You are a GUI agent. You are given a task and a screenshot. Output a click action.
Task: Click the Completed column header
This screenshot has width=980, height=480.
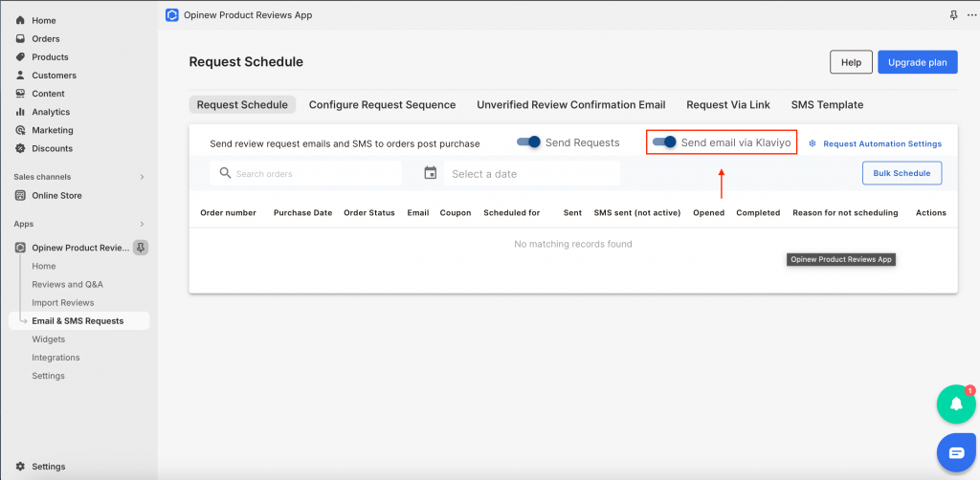click(x=758, y=213)
